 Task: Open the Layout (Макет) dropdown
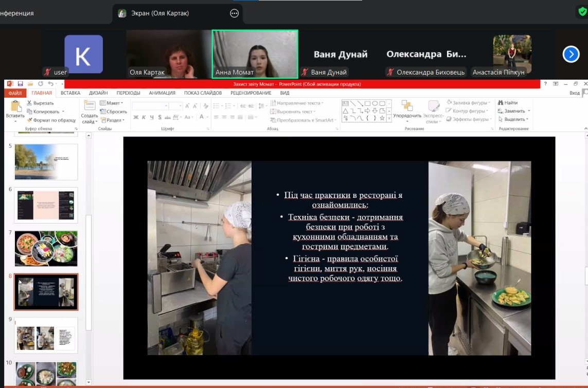tap(114, 103)
